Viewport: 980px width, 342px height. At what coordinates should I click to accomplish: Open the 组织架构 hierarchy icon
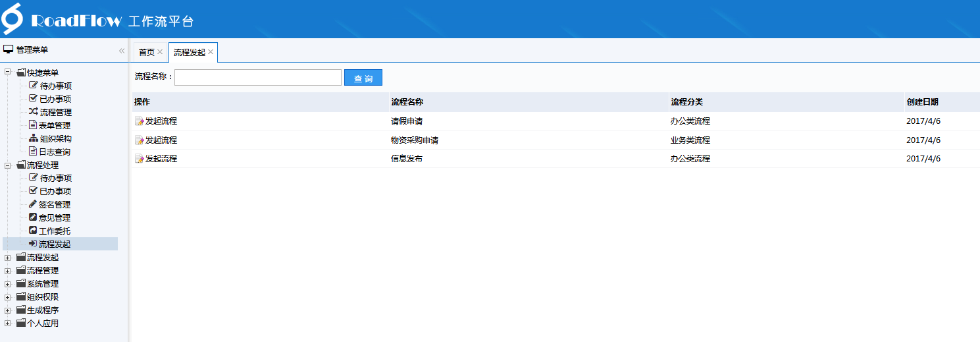(x=34, y=138)
